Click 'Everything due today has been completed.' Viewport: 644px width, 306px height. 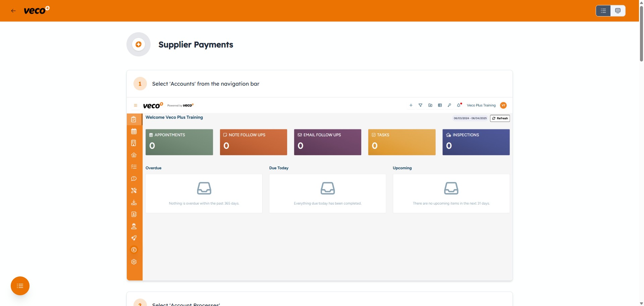tap(328, 204)
